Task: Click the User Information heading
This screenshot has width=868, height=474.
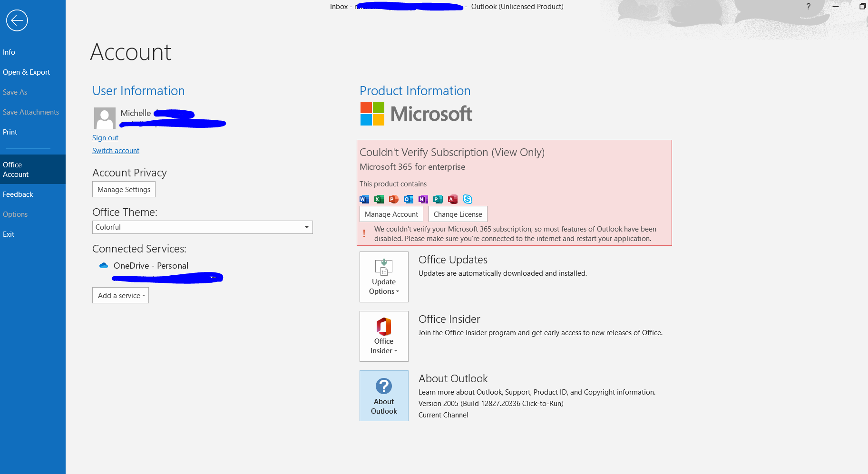Action: coord(138,91)
